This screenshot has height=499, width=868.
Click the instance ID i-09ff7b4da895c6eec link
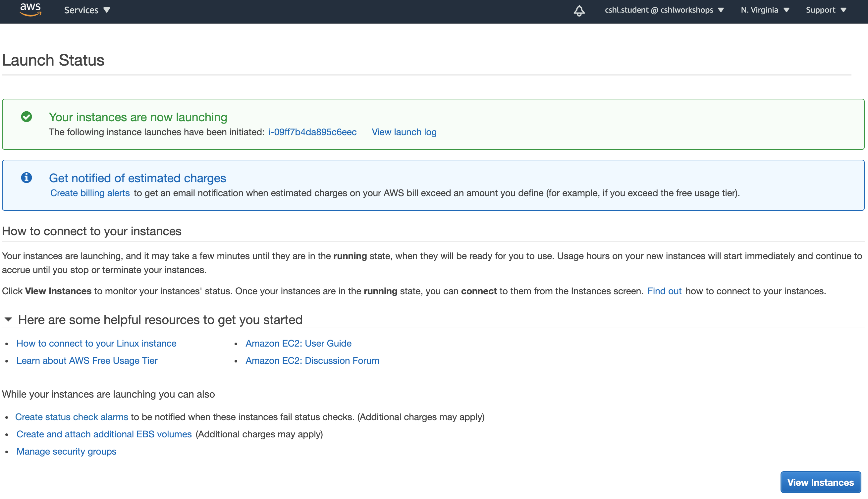pyautogui.click(x=312, y=132)
